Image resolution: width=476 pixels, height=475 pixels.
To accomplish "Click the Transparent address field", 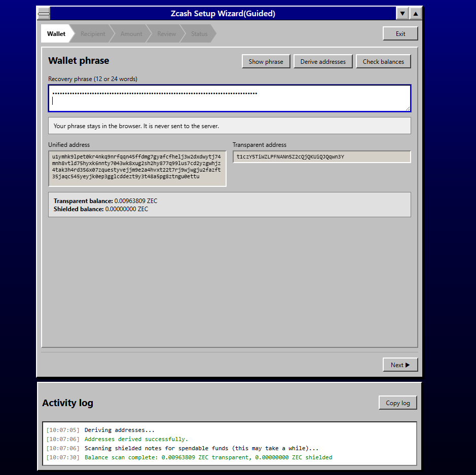I will click(322, 157).
